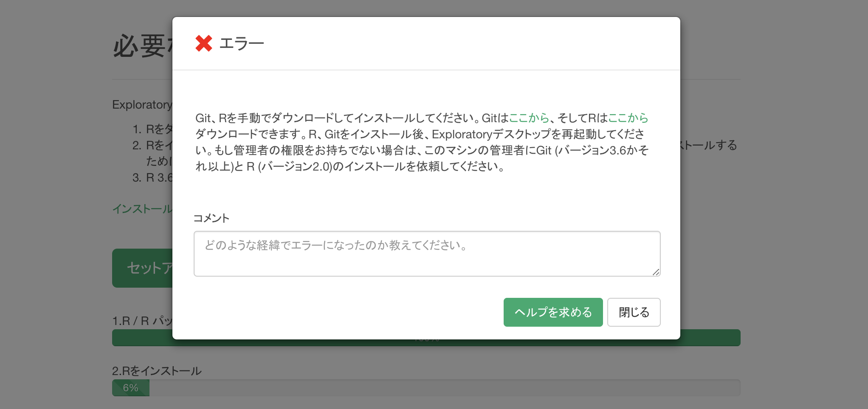
Task: Open the R download ここから link
Action: pos(628,118)
